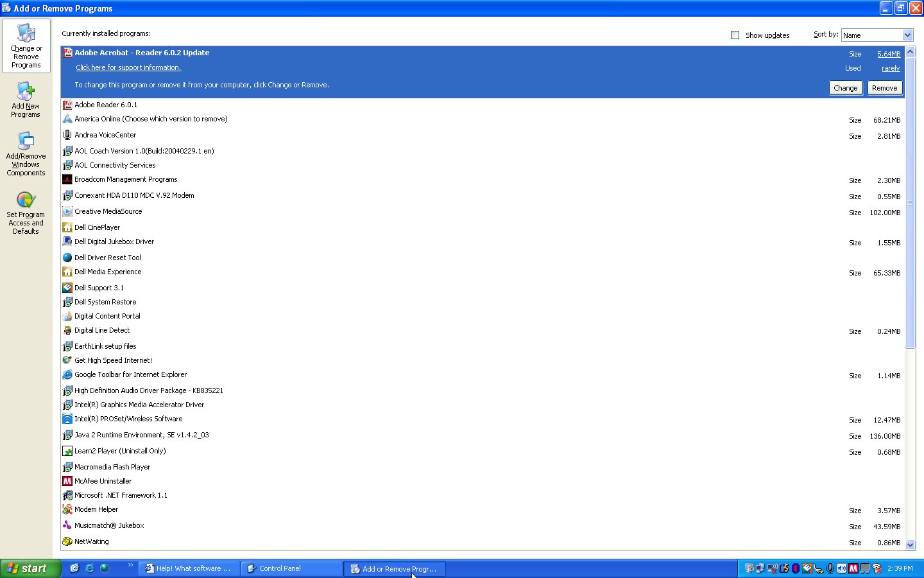The image size is (924, 578).
Task: Open the Start menu
Action: [30, 568]
